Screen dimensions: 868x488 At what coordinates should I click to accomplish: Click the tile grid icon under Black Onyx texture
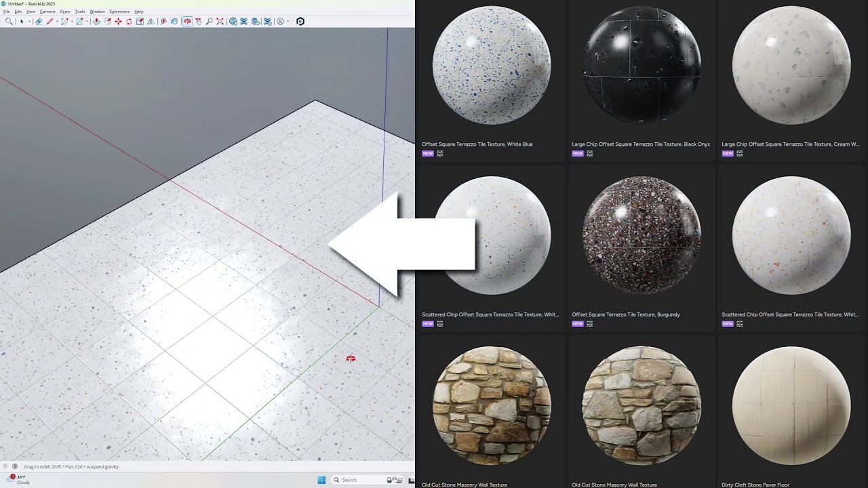[589, 154]
